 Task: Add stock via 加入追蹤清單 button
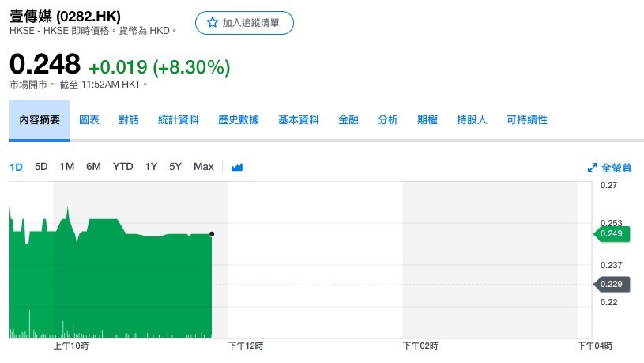tap(244, 23)
